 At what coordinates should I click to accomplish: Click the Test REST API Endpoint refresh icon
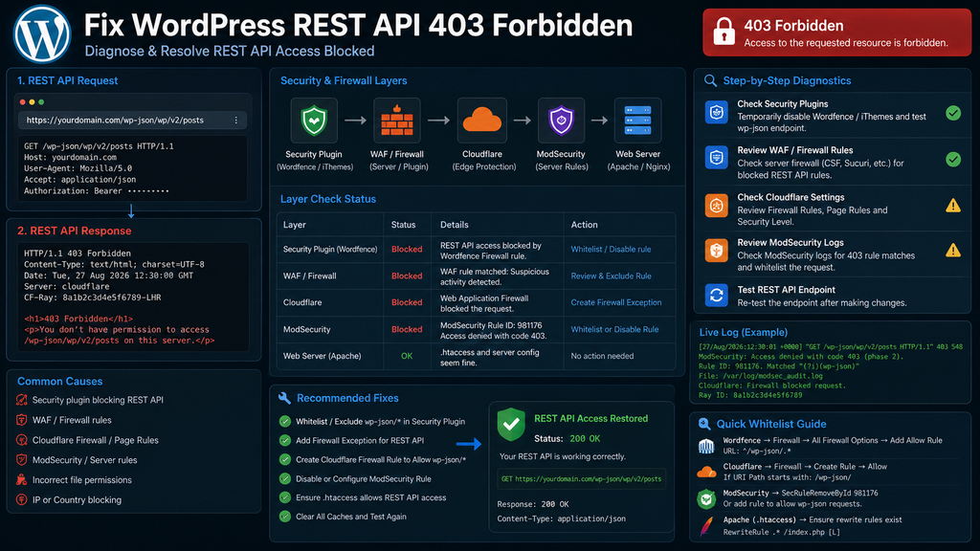tap(716, 295)
